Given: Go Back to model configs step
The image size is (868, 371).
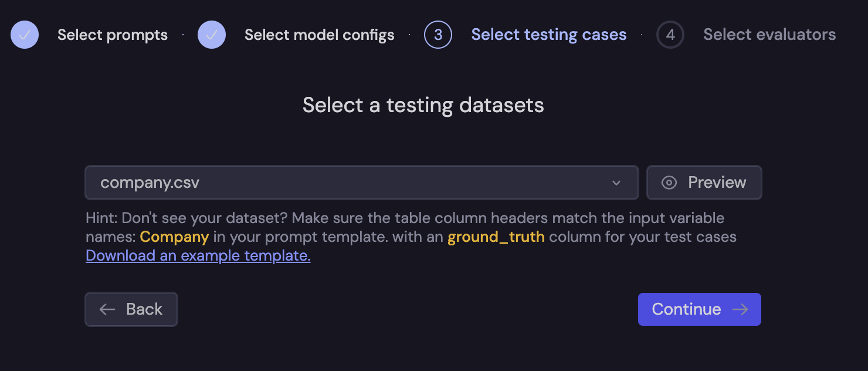Looking at the screenshot, I should [131, 309].
